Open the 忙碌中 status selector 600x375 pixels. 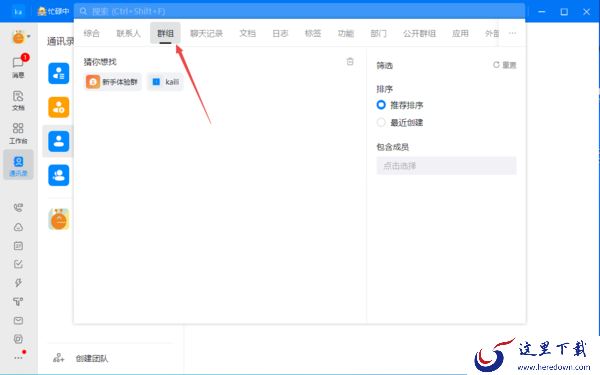tap(53, 11)
